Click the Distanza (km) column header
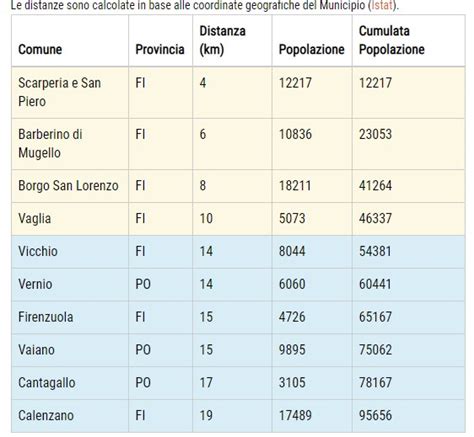 tap(222, 40)
